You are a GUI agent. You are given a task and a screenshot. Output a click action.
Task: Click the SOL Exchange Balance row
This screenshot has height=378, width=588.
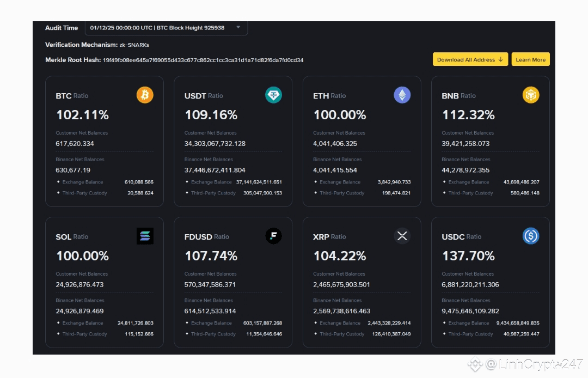tap(105, 323)
